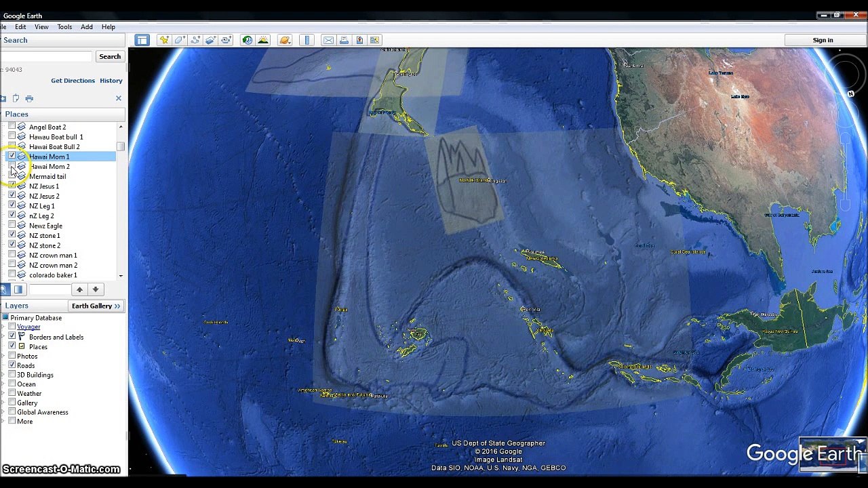868x488 pixels.
Task: Open the search History link
Action: [111, 81]
